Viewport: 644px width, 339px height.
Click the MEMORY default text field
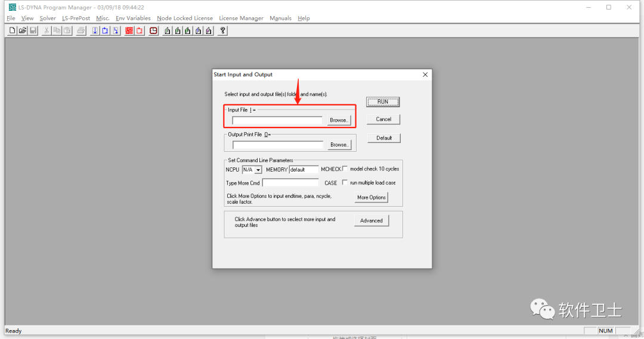coord(304,169)
